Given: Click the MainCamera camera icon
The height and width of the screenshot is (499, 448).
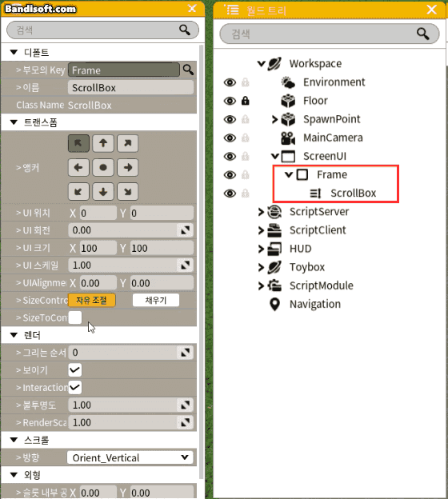Looking at the screenshot, I should 288,138.
